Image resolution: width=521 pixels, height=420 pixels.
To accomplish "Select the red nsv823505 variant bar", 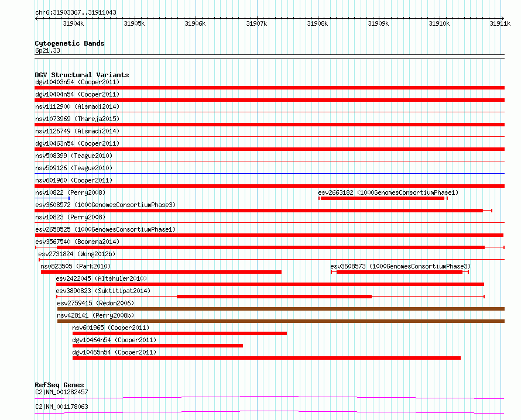I will coord(161,272).
